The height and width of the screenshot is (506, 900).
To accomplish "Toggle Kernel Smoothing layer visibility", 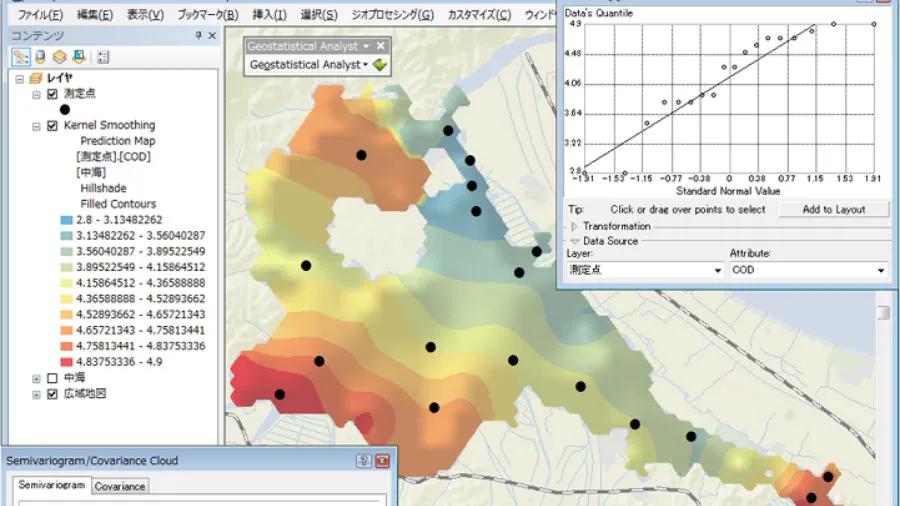I will point(52,126).
